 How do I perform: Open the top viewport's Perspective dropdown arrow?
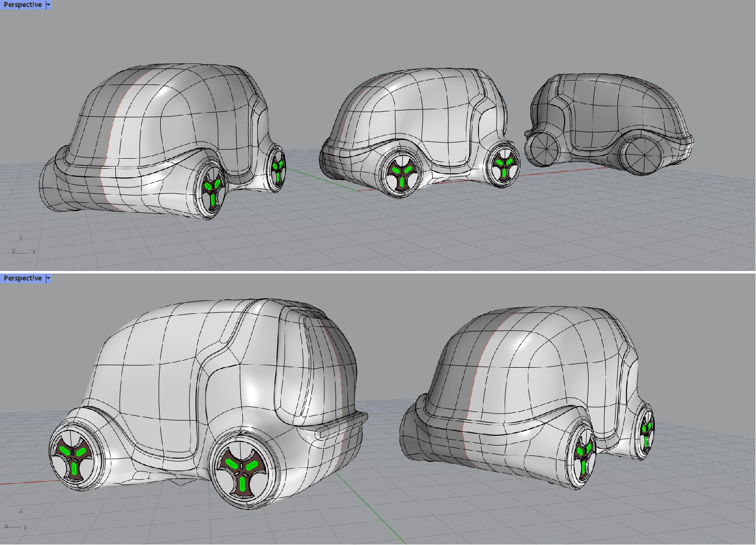coord(48,5)
